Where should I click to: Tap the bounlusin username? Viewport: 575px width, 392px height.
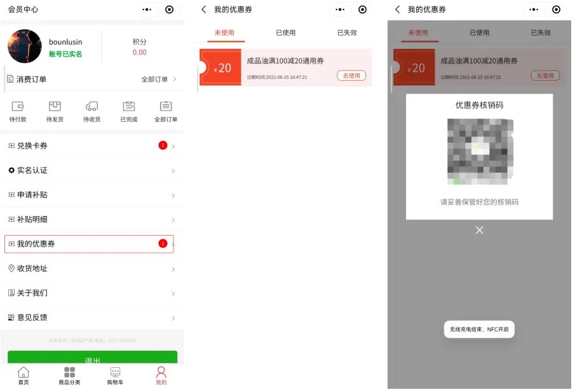tap(65, 42)
